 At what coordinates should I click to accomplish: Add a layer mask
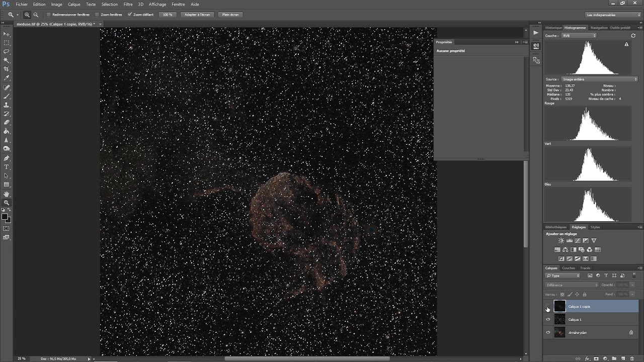(x=596, y=358)
